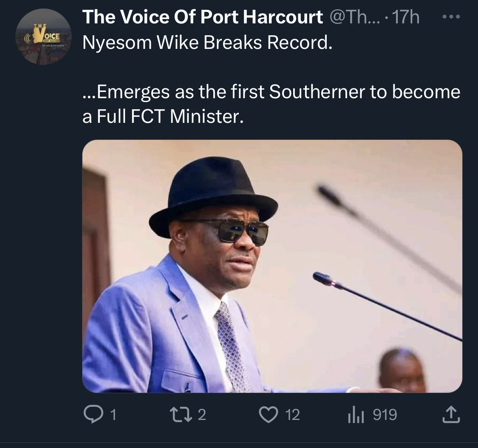
Task: Click the like count number 12
Action: coord(292,415)
